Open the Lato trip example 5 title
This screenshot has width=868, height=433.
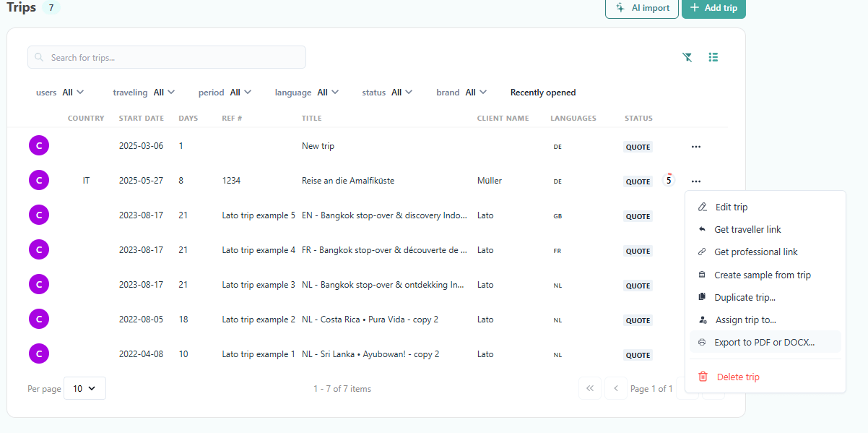click(x=383, y=215)
